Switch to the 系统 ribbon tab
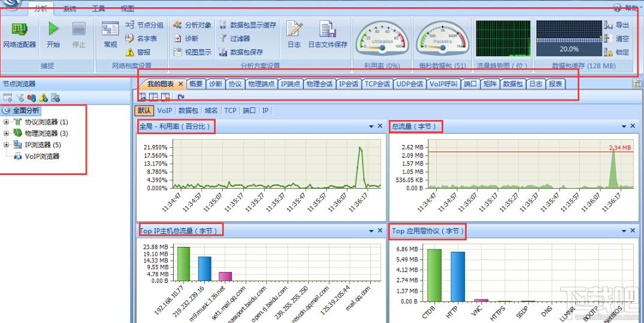Viewport: 644px width, 323px height. [x=70, y=8]
